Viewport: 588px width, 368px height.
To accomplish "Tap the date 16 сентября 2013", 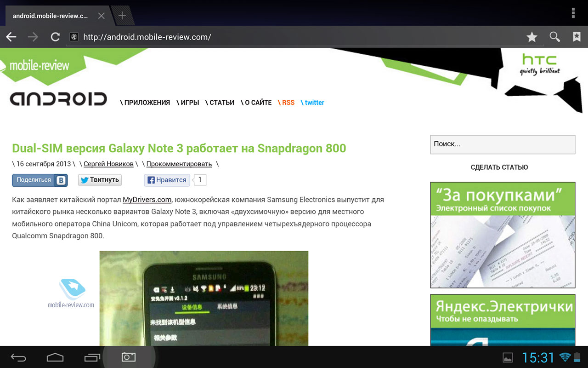I will pos(44,164).
